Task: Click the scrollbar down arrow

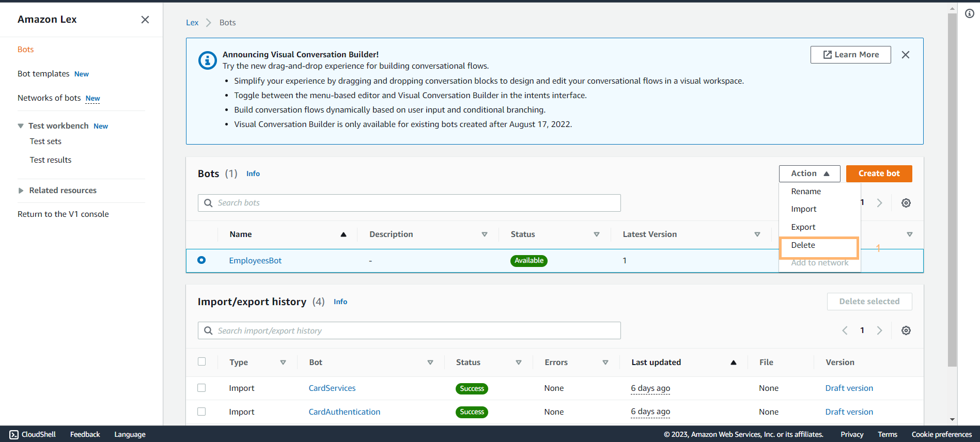Action: click(952, 420)
